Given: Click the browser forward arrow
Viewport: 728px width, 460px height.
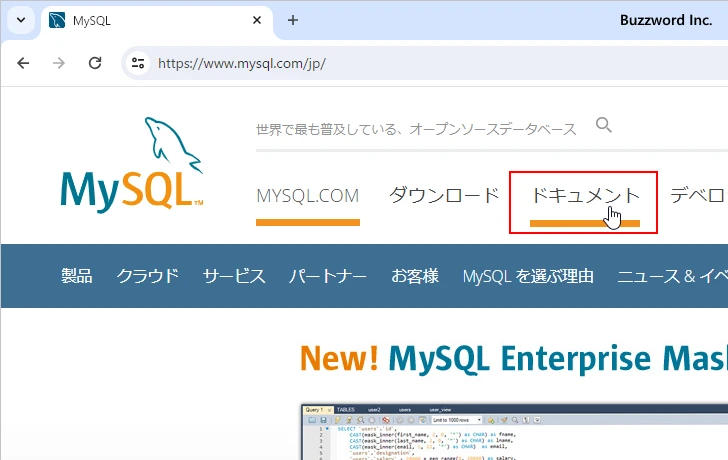Looking at the screenshot, I should pyautogui.click(x=59, y=63).
